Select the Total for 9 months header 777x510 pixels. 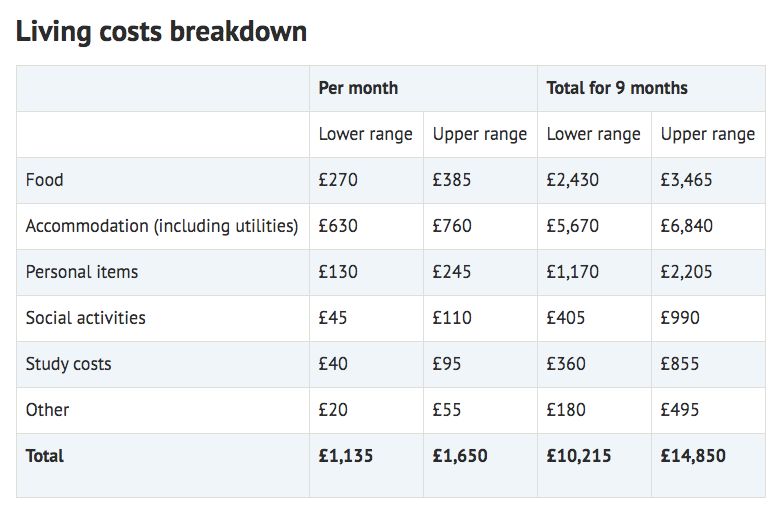617,88
